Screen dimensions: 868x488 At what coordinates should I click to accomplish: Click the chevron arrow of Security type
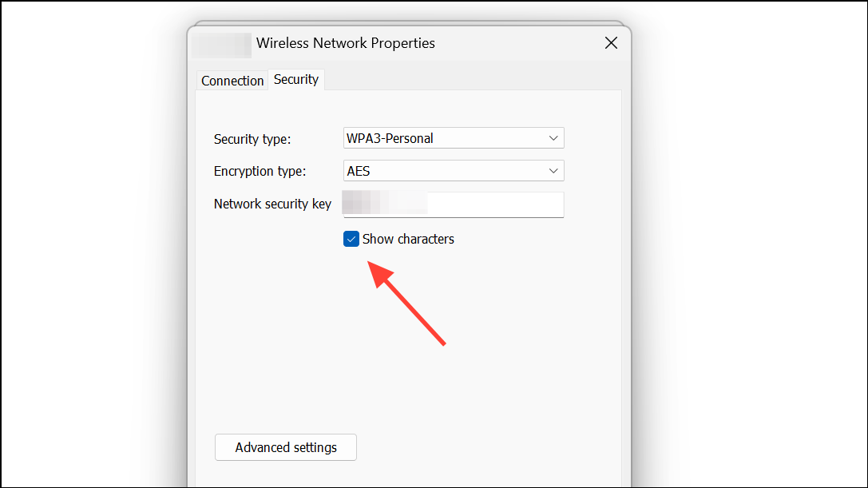pos(553,138)
